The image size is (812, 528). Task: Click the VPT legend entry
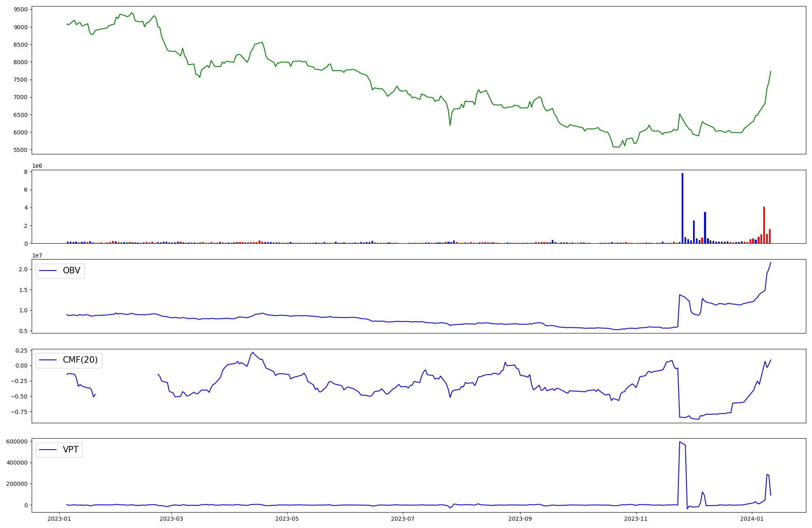pos(71,450)
